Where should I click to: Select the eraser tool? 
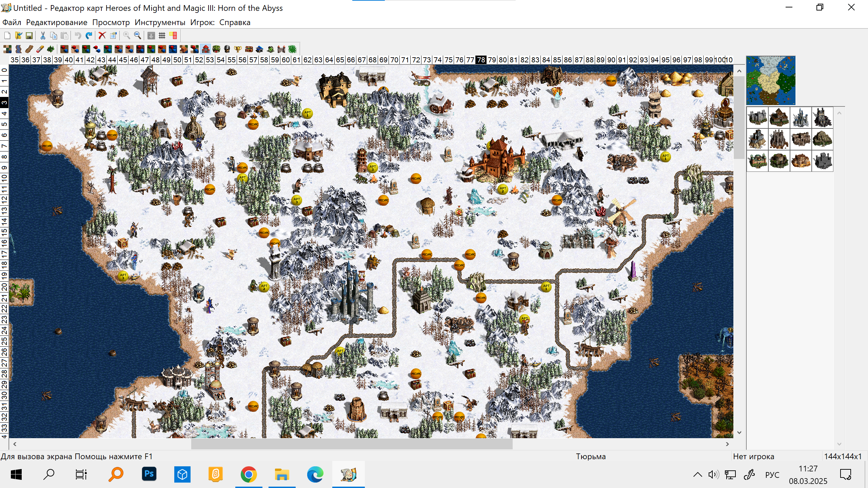pos(40,49)
